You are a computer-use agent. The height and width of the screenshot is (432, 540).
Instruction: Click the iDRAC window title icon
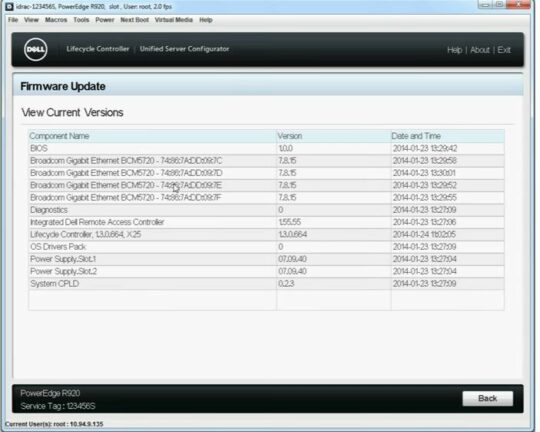pos(9,7)
